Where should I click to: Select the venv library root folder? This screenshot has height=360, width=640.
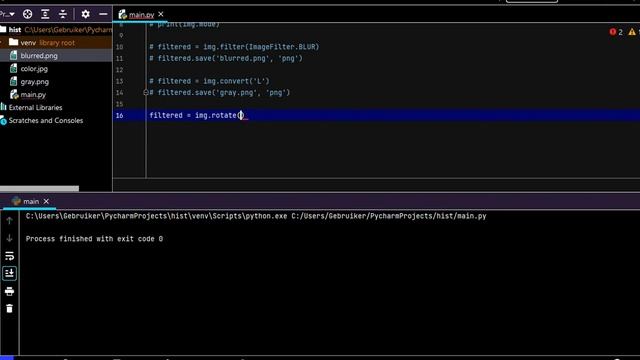tap(56, 42)
